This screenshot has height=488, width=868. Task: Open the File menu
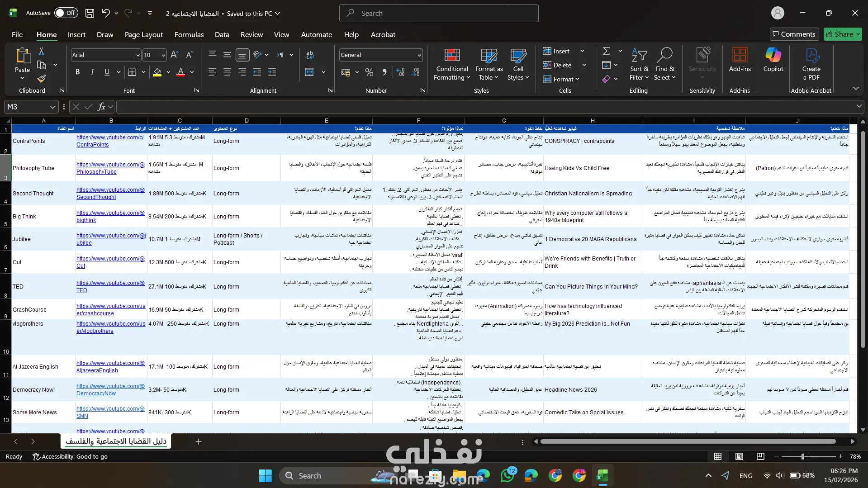click(17, 34)
